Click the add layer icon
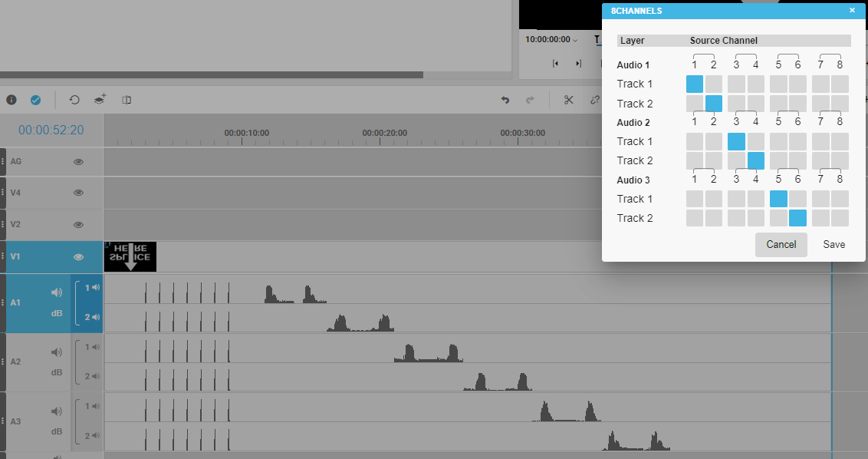The image size is (868, 459). point(100,100)
